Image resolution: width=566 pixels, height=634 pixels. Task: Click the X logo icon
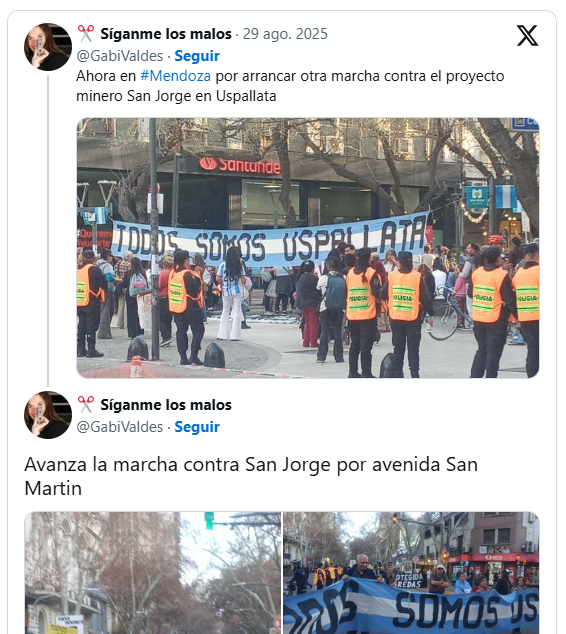pyautogui.click(x=527, y=35)
